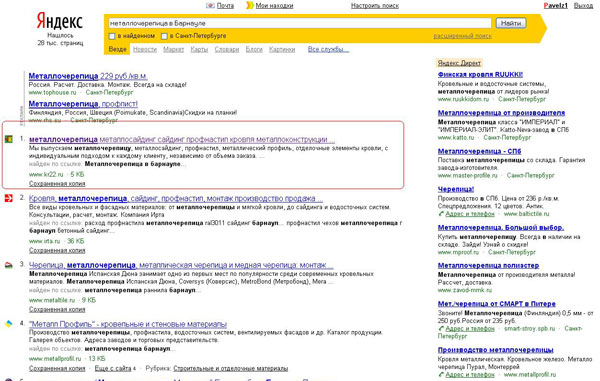Enable the 'в найденном' checkbox

pos(112,36)
